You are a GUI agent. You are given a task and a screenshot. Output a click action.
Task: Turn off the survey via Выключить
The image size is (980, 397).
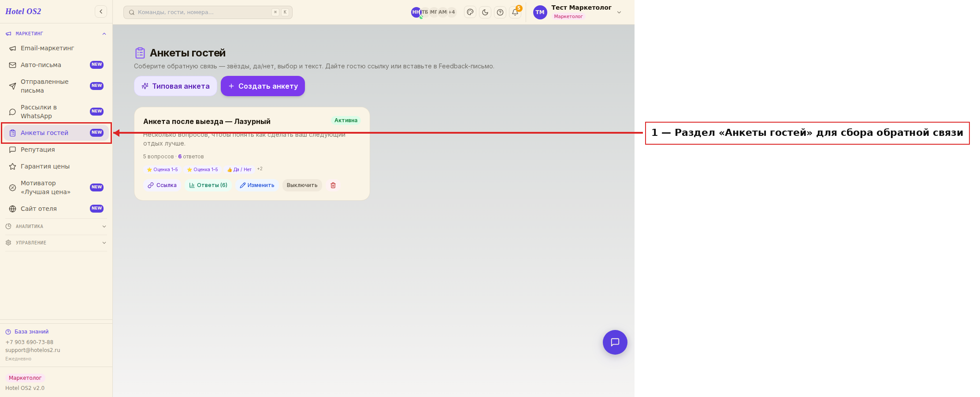pyautogui.click(x=302, y=185)
